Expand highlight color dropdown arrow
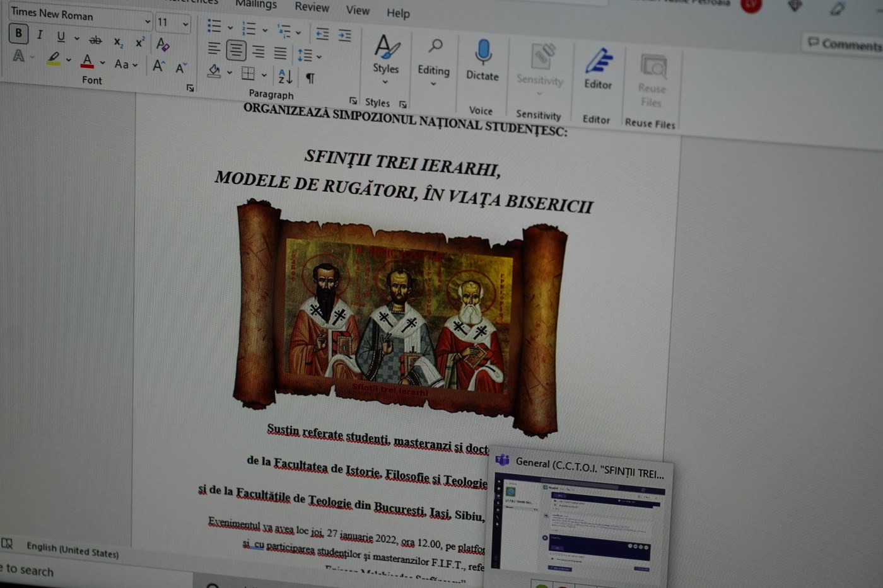Viewport: 883px width, 588px height. pyautogui.click(x=69, y=61)
